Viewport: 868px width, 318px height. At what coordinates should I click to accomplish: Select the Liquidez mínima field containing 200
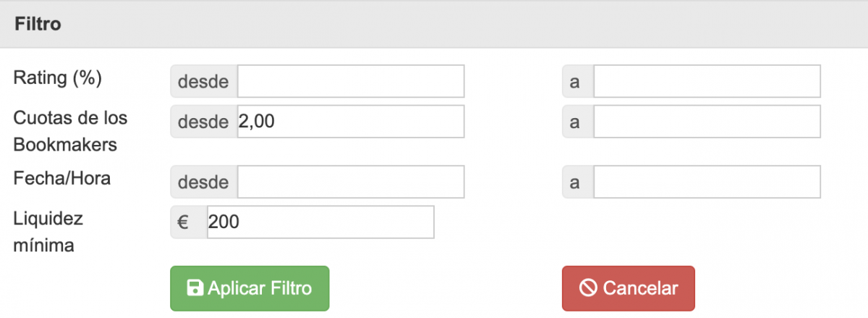(320, 222)
